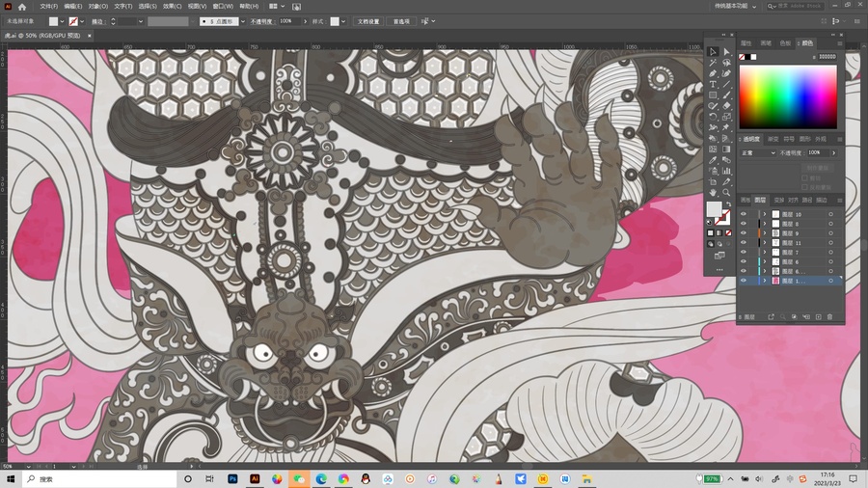Screen dimensions: 868x488
Task: Toggle the 剪切 clip checkbox
Action: (805, 178)
